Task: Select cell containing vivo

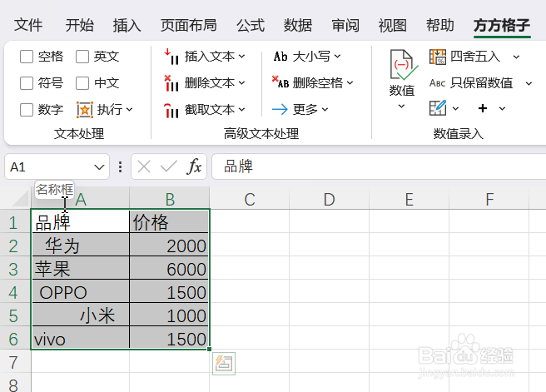Action: click(x=81, y=339)
